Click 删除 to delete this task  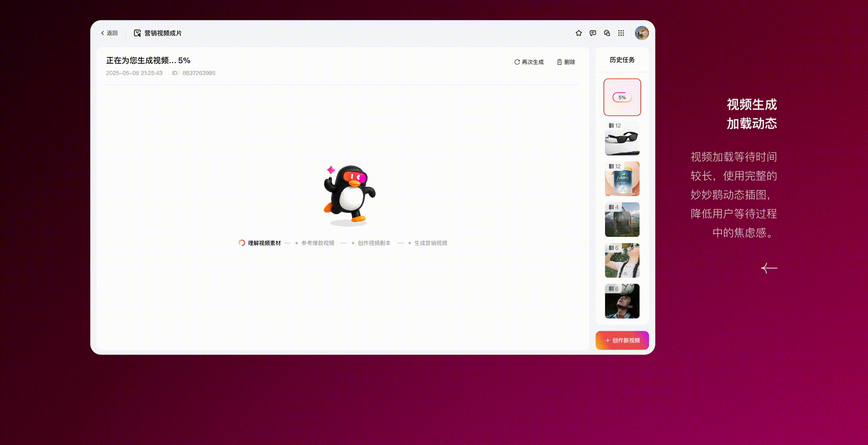click(x=566, y=62)
